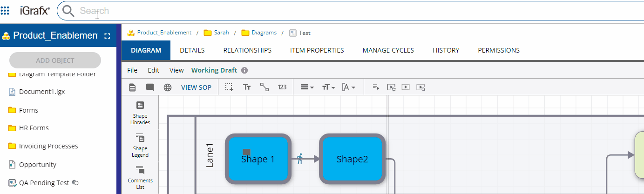Open the Edit menu
Screen dimensions: 644x194
tap(154, 70)
